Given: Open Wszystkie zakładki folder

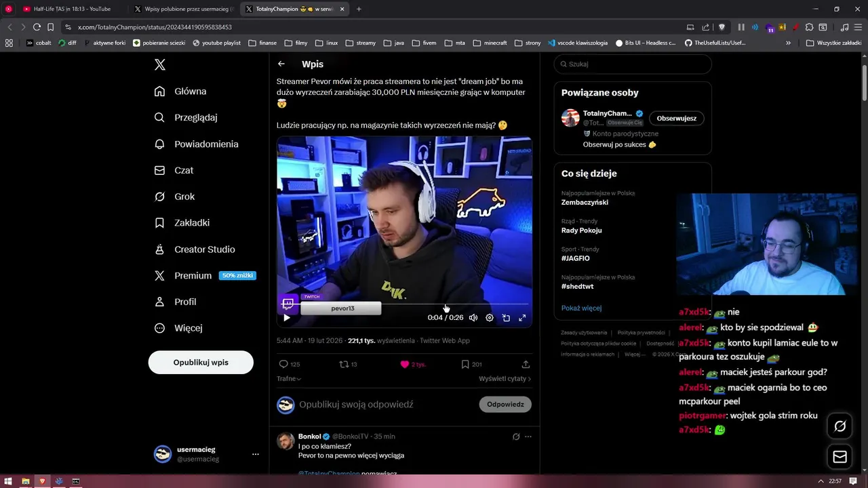Looking at the screenshot, I should 833,43.
